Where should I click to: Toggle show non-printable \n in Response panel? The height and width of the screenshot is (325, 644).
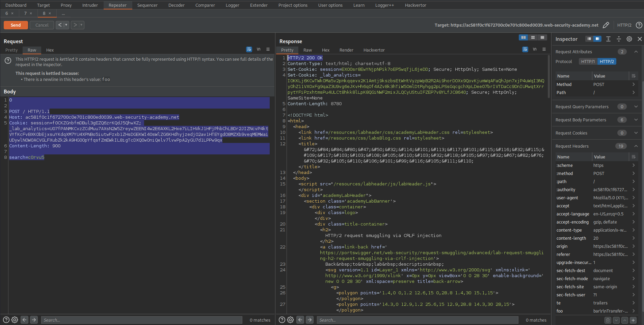[535, 49]
